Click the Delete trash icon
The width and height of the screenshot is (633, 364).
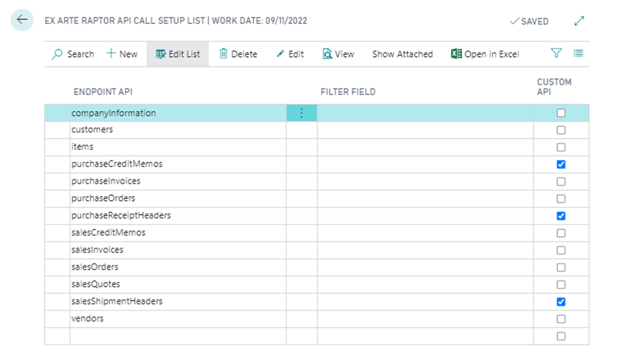[224, 54]
